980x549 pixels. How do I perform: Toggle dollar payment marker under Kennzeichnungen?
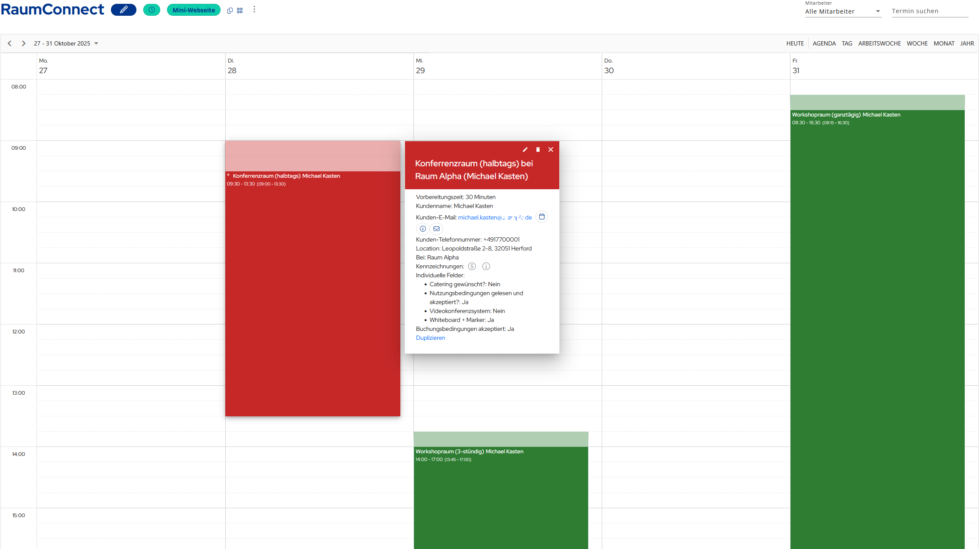coord(472,267)
